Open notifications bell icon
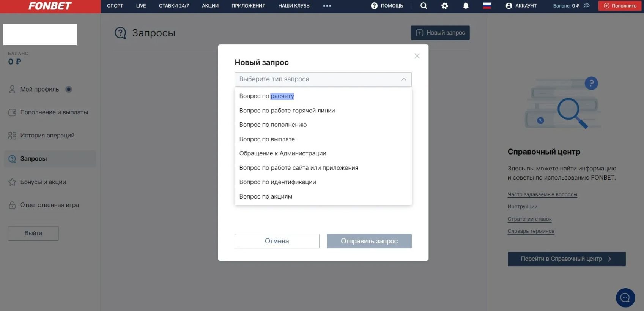644x311 pixels. tap(466, 6)
